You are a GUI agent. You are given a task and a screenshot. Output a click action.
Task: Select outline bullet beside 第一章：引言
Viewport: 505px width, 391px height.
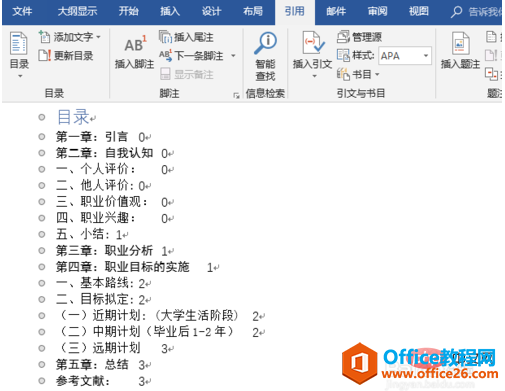[42, 137]
